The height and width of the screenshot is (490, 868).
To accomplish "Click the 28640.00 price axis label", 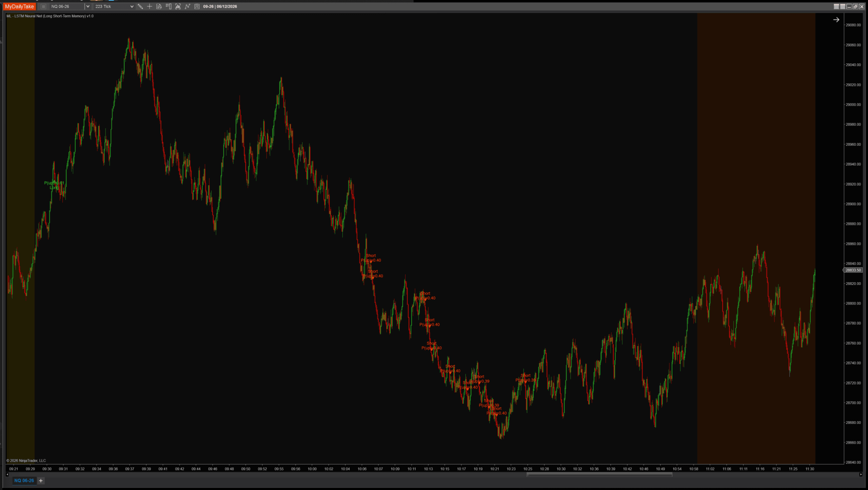I will coord(853,462).
